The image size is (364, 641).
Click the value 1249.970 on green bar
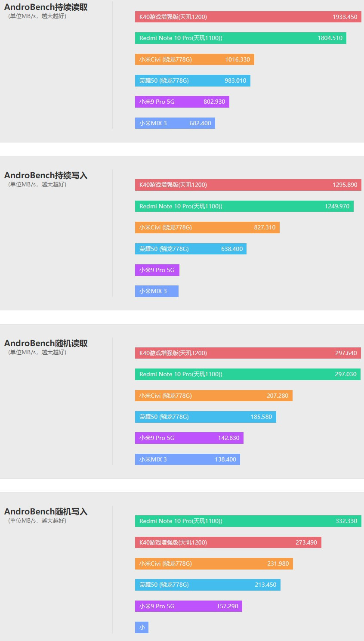(337, 206)
